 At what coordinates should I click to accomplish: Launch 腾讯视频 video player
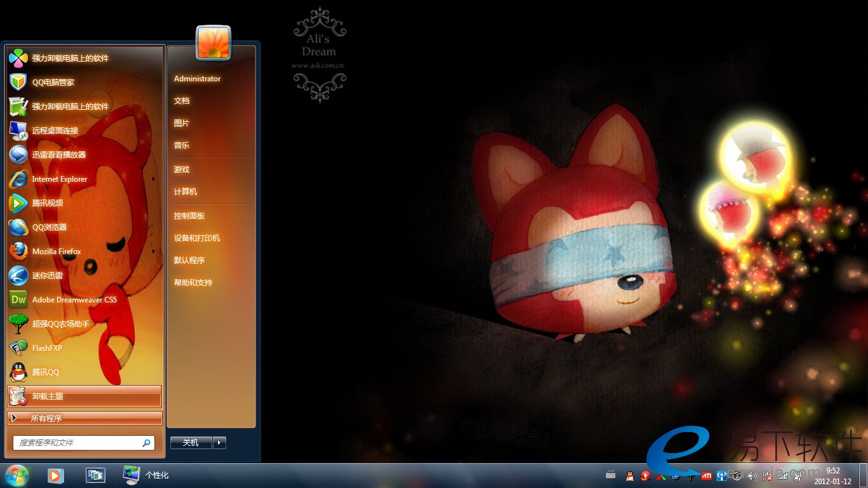point(48,203)
